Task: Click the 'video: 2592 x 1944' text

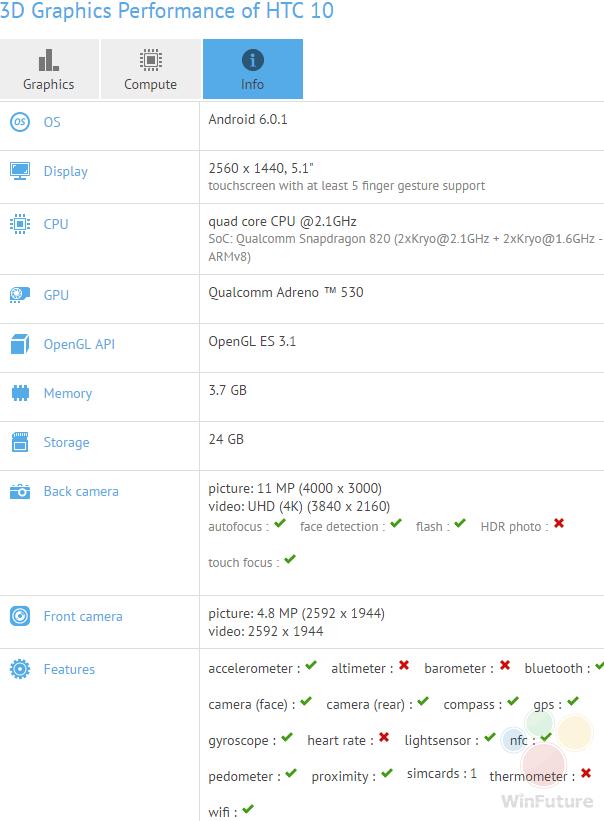Action: pyautogui.click(x=266, y=631)
